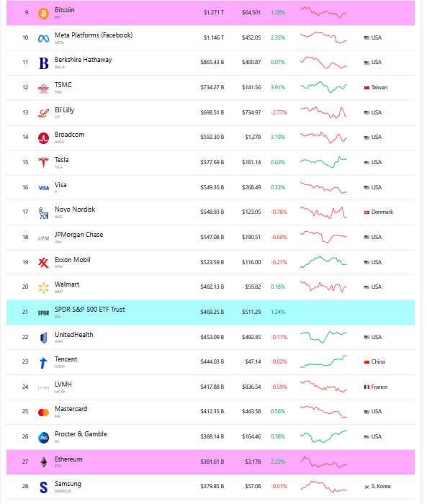427x504 pixels.
Task: Click the Denmark flag in Novo Nordisk row
Action: (367, 212)
